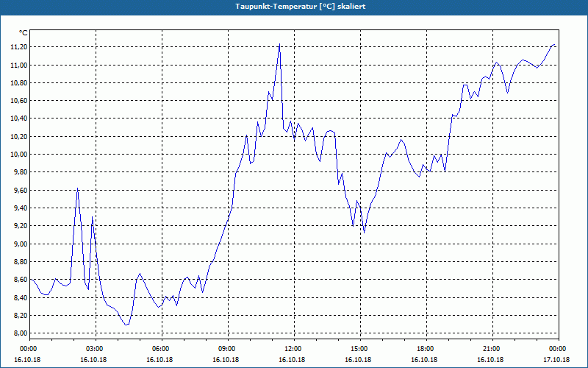Click the 8,60 y-axis label
This screenshot has width=588, height=368.
coord(21,280)
